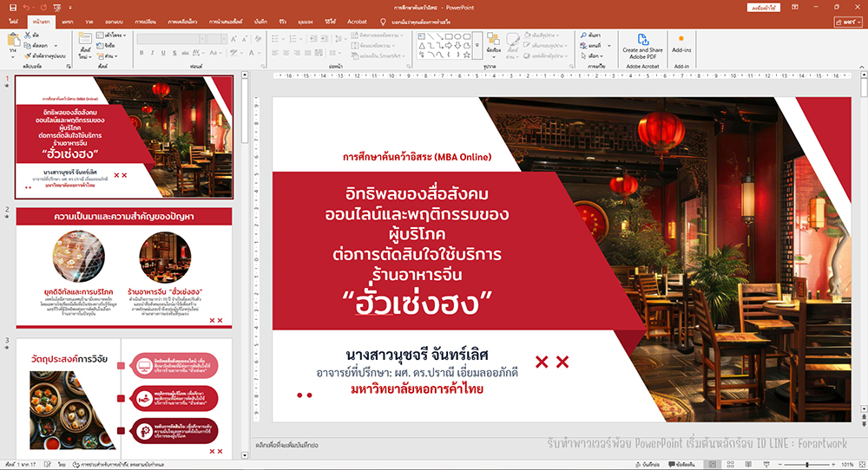This screenshot has width=868, height=470.
Task: Click the Copy button in the Clipboard group
Action: pyautogui.click(x=41, y=45)
